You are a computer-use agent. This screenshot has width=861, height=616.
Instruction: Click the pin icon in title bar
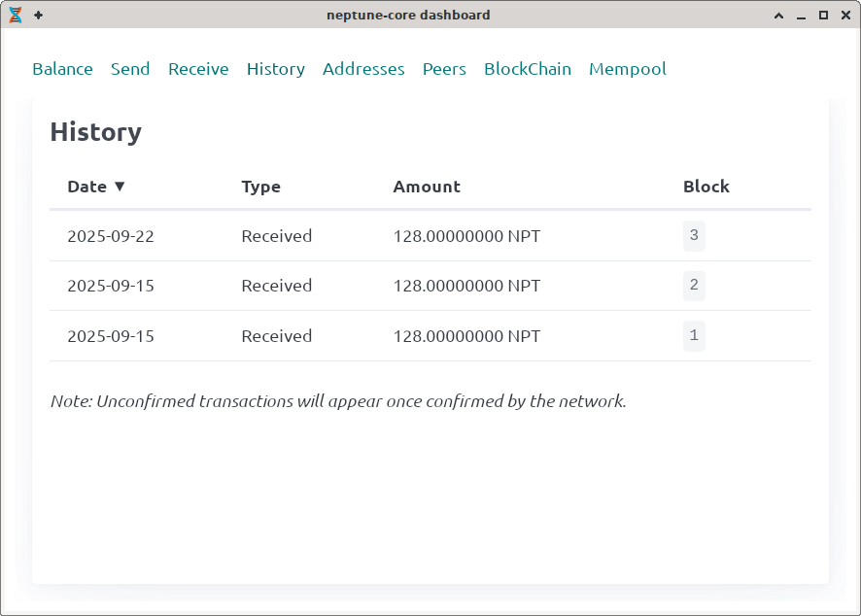(x=38, y=15)
